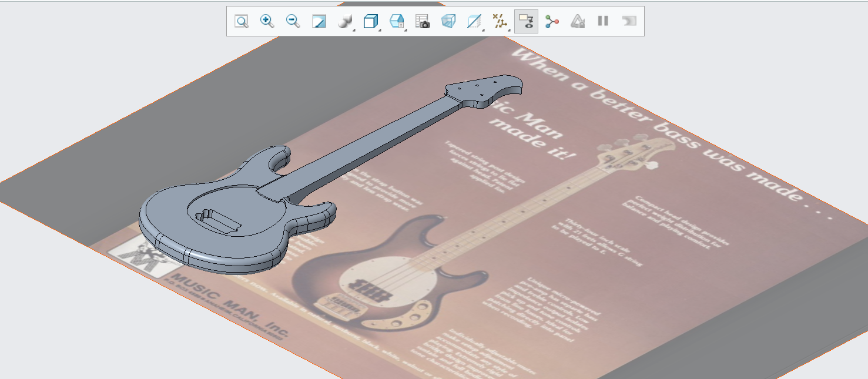This screenshot has width=868, height=379.
Task: Open the View Manager camera icon
Action: (423, 22)
